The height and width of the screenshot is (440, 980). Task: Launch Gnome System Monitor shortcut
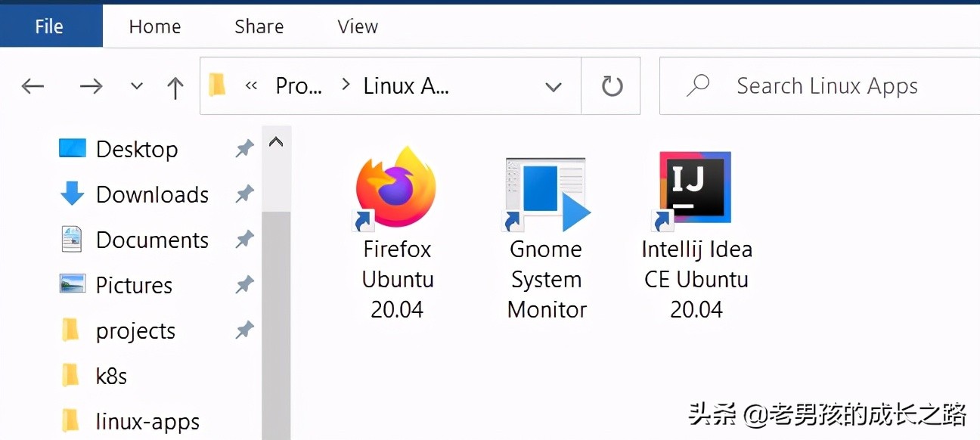pos(546,187)
